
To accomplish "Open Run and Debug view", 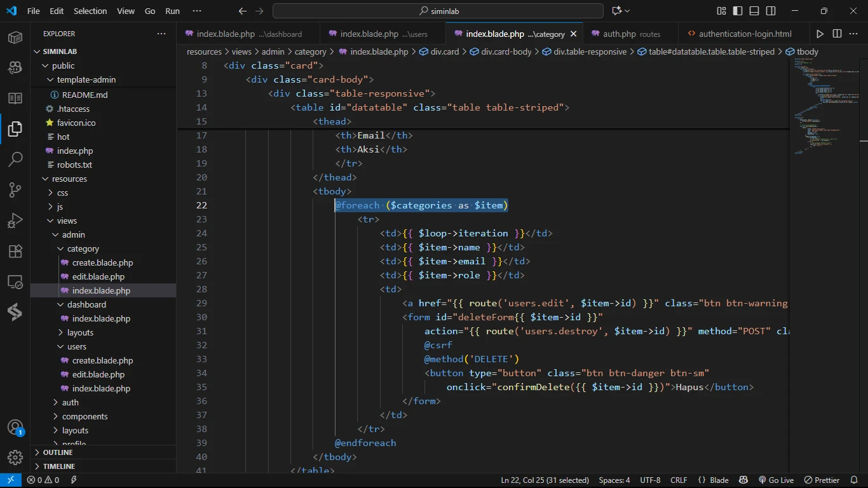I will click(x=15, y=220).
